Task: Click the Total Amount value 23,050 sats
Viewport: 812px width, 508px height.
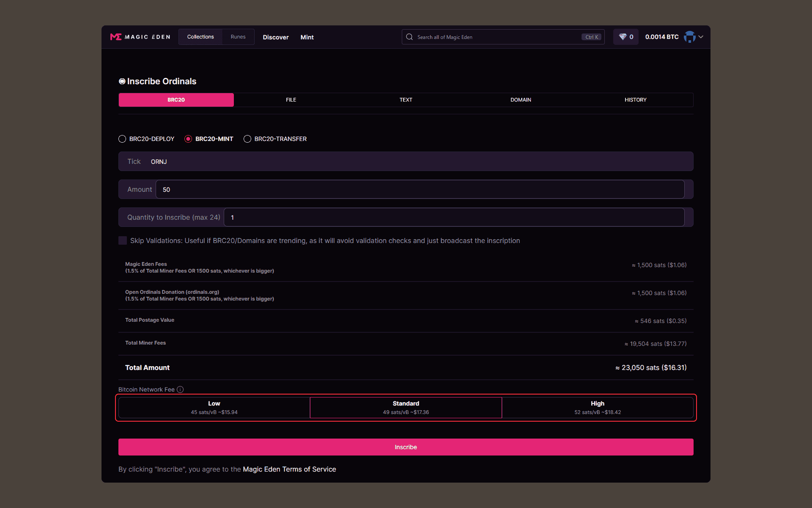Action: click(651, 367)
